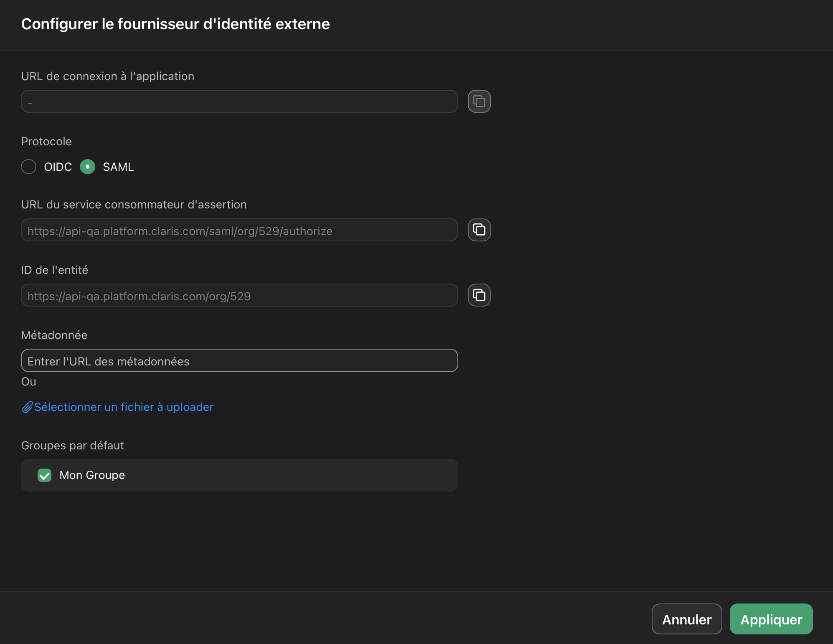833x644 pixels.
Task: Open Sélectionner un fichier à uploader
Action: click(124, 407)
